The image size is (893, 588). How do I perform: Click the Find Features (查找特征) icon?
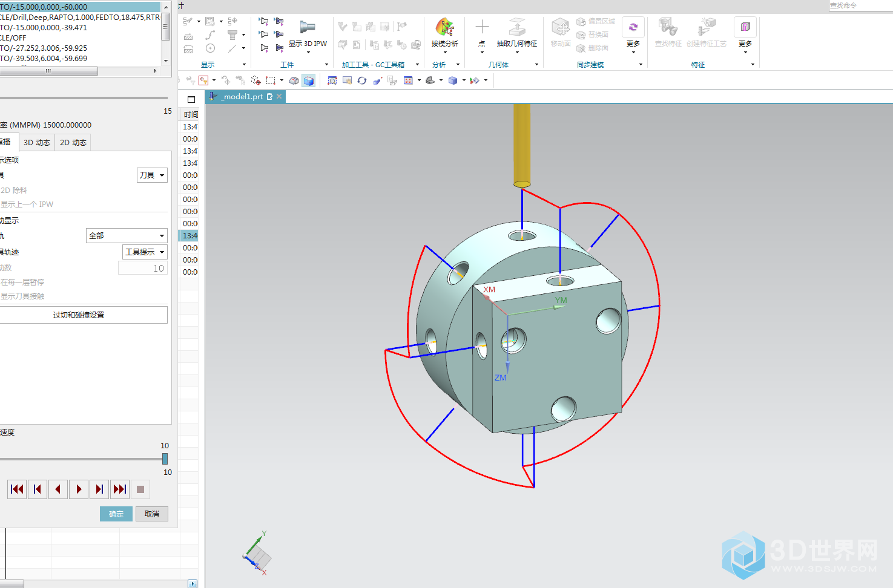click(x=668, y=27)
